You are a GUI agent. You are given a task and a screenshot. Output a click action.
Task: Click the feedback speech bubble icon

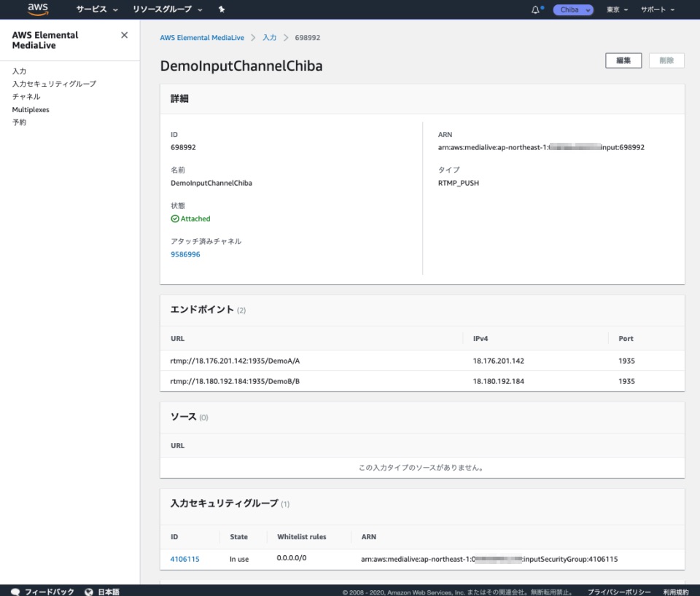point(15,592)
